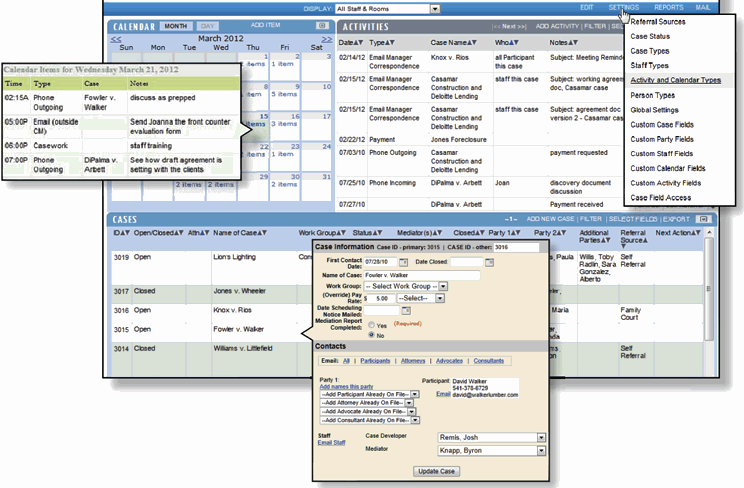This screenshot has width=744, height=488.
Task: Collapse the Cases panel using header icon
Action: (x=704, y=219)
